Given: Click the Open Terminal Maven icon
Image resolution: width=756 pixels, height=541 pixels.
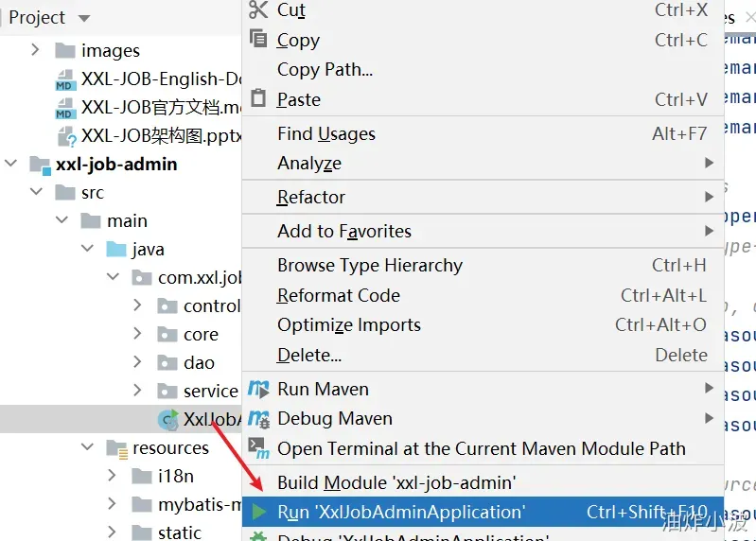Looking at the screenshot, I should click(x=258, y=448).
